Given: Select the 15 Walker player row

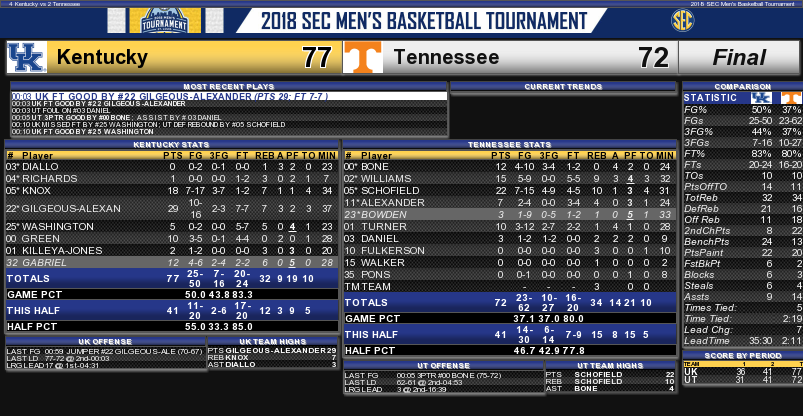Looking at the screenshot, I should pos(510,262).
